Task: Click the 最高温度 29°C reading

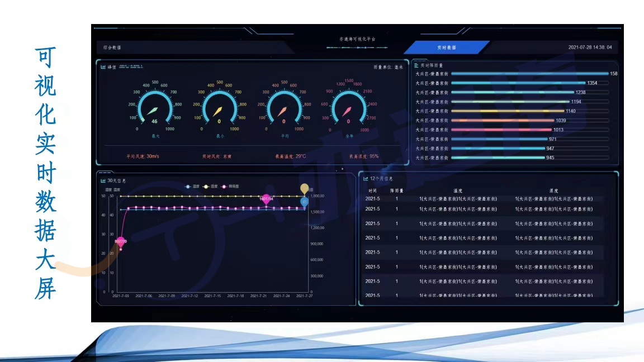Action: click(x=290, y=156)
